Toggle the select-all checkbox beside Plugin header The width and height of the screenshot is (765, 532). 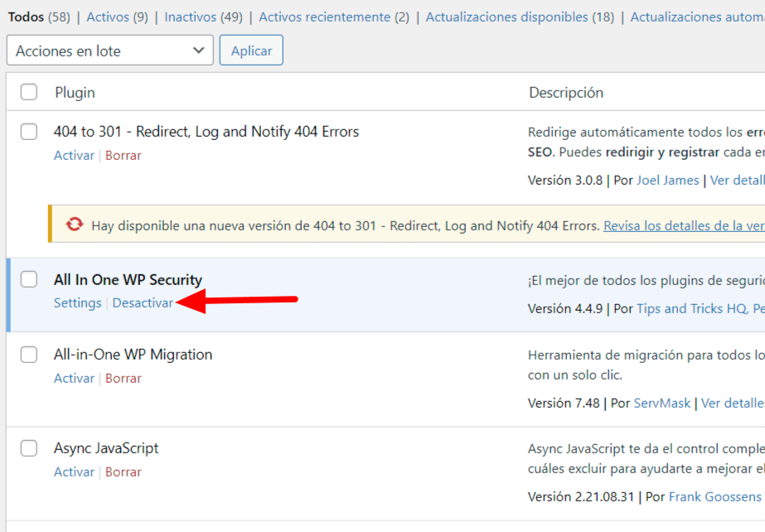point(29,92)
